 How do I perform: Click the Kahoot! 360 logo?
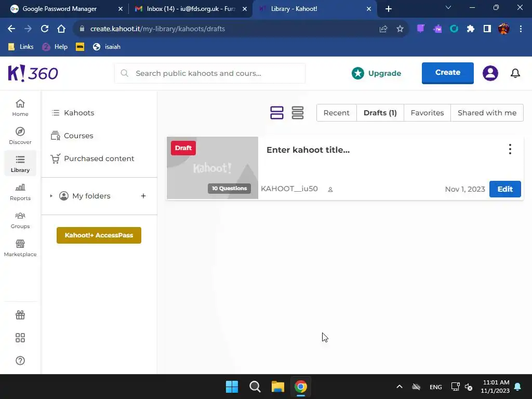pyautogui.click(x=33, y=73)
